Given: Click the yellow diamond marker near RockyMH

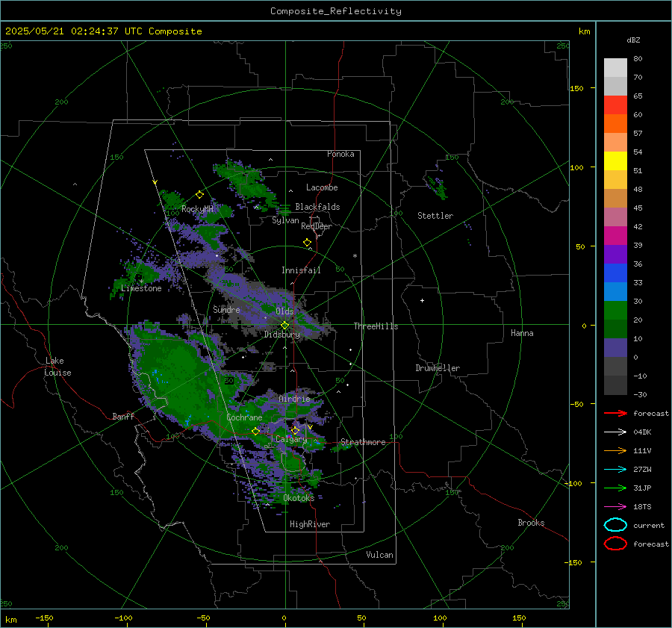Looking at the screenshot, I should tap(199, 195).
